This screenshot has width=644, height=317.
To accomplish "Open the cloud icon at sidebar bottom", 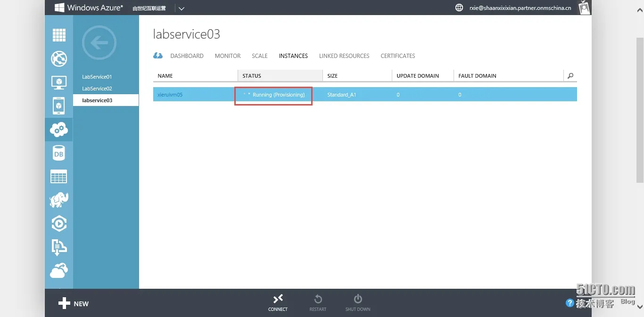I will point(59,270).
